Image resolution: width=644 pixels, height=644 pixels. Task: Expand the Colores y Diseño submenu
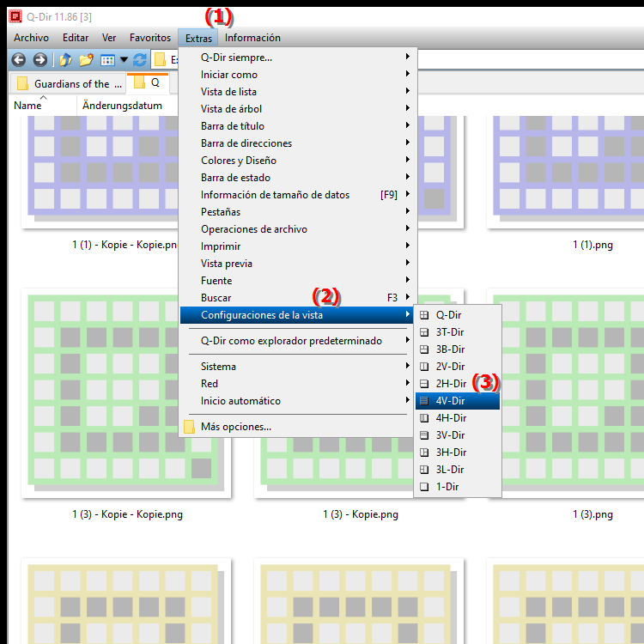297,161
